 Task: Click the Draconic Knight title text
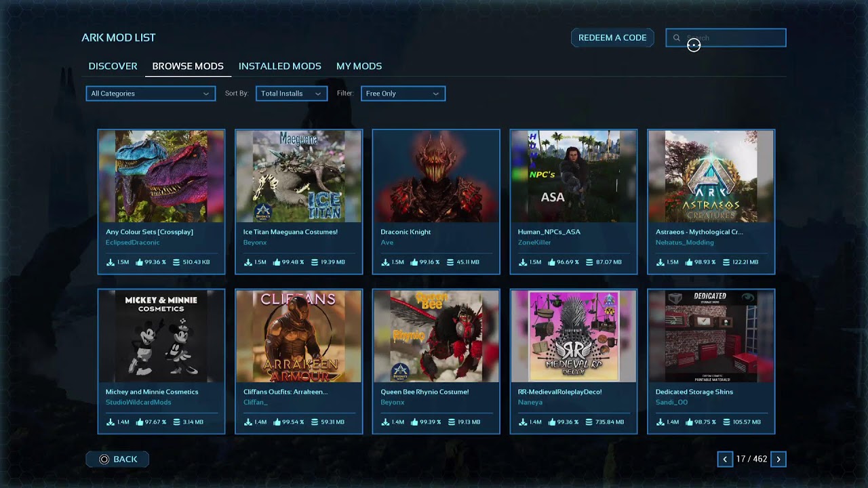(406, 232)
